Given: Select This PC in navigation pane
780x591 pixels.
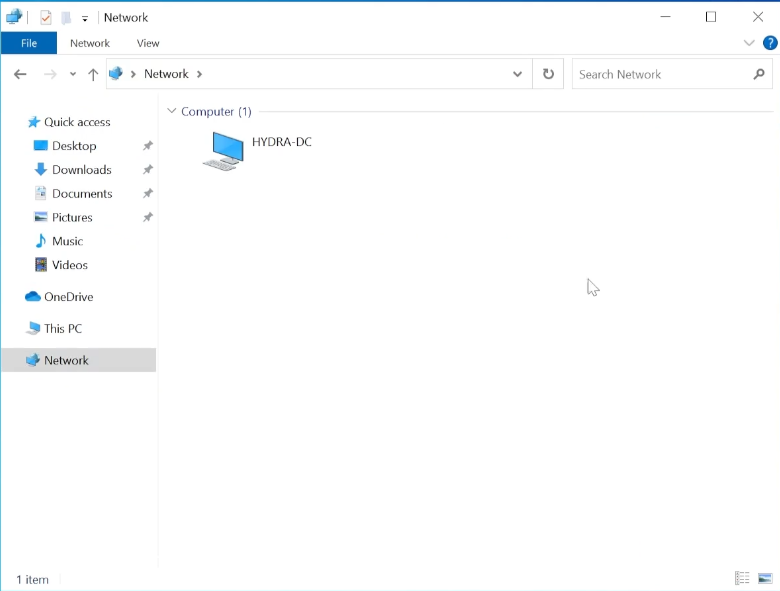Looking at the screenshot, I should (63, 328).
